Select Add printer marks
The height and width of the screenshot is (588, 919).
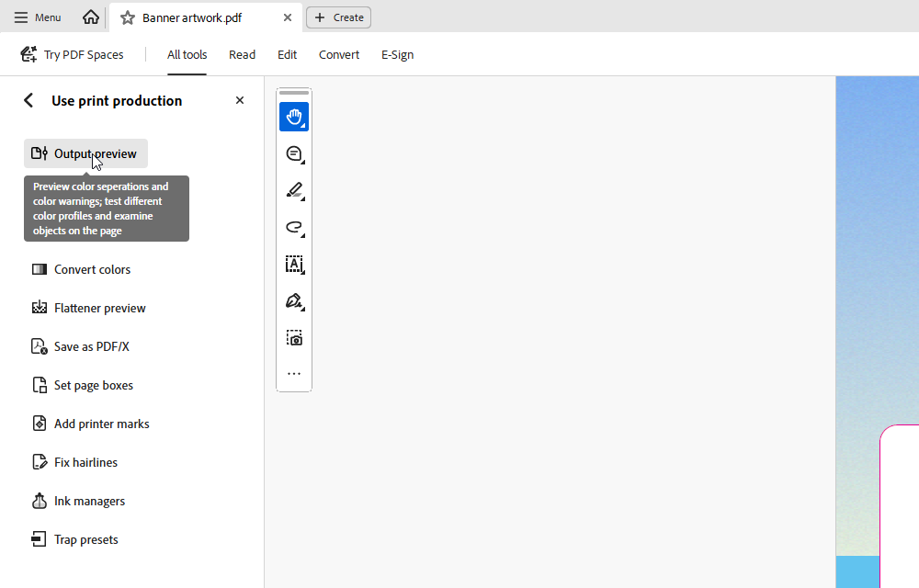(90, 424)
